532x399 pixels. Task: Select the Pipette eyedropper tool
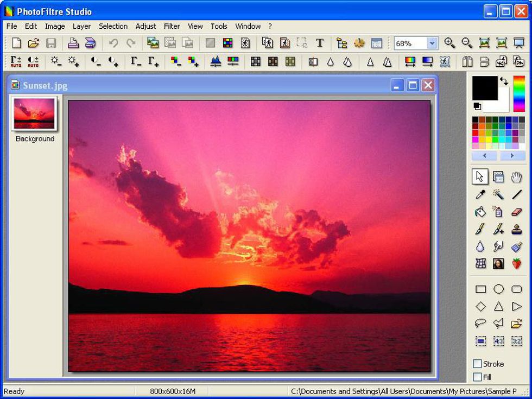[x=480, y=194]
